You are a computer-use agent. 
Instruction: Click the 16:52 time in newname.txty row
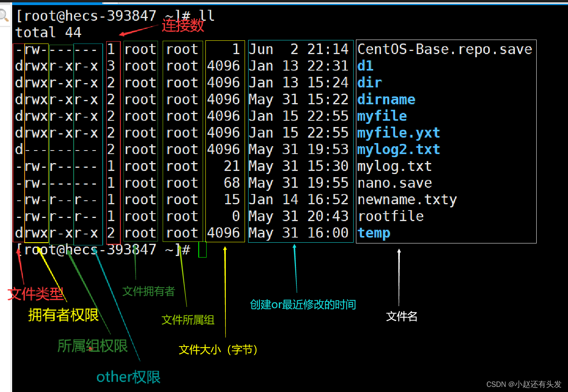click(x=328, y=200)
